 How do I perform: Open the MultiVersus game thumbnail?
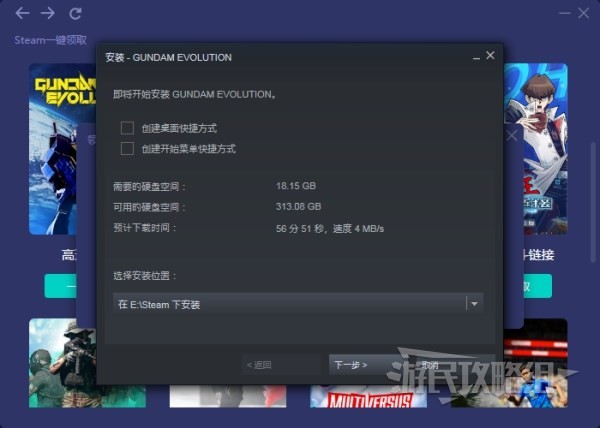click(368, 396)
